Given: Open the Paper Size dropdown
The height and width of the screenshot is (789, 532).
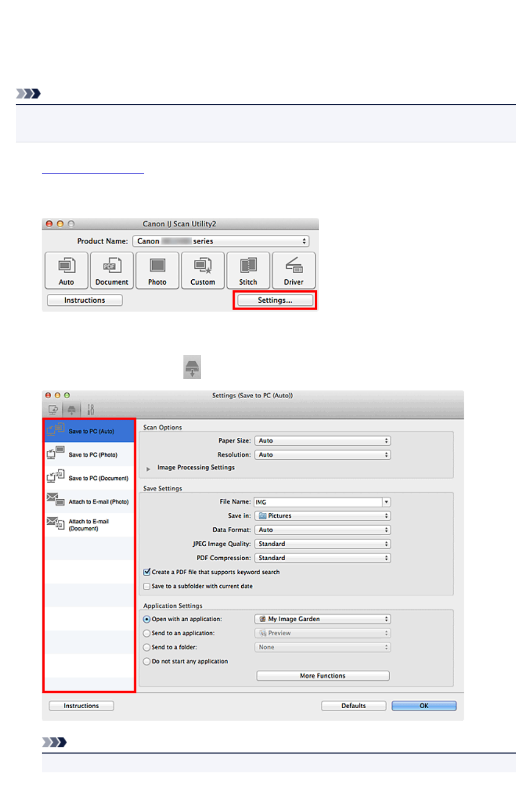Looking at the screenshot, I should point(323,441).
